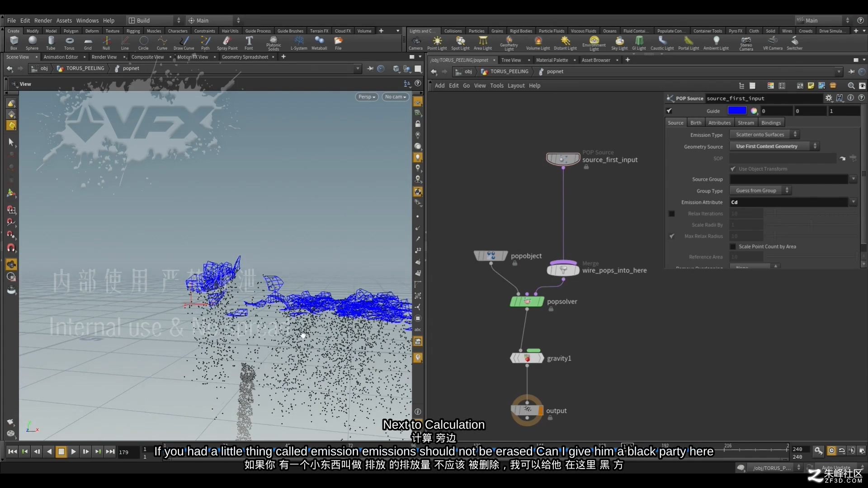Image resolution: width=868 pixels, height=488 pixels.
Task: Select the L-System shelf tool
Action: point(299,43)
